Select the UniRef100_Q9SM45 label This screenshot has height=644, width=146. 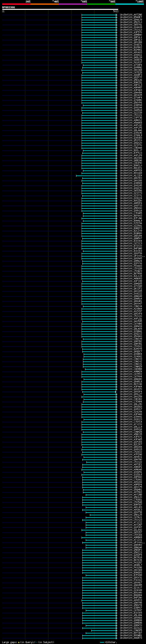pyautogui.click(x=131, y=259)
